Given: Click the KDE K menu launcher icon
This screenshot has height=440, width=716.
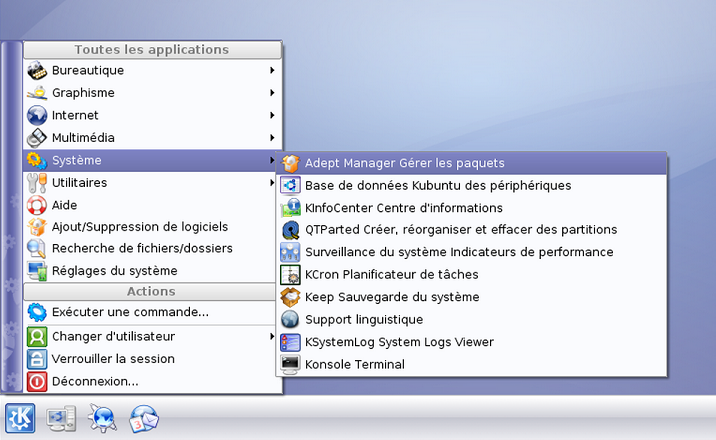Looking at the screenshot, I should click(x=20, y=417).
